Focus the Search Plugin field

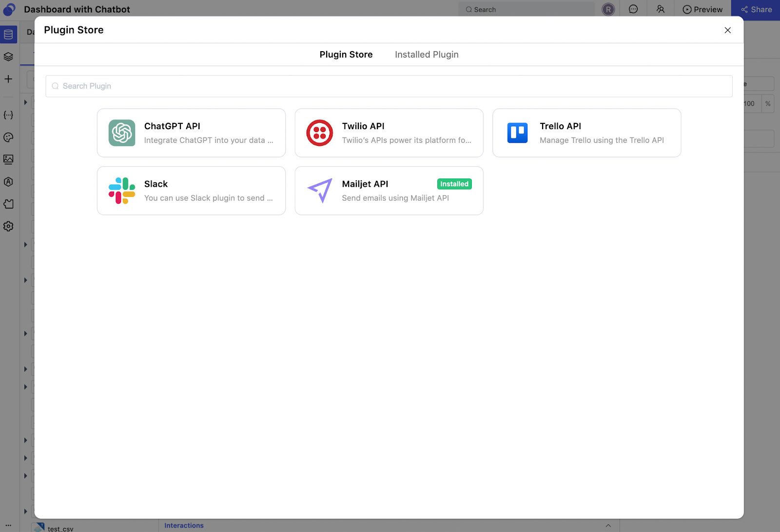click(x=389, y=86)
